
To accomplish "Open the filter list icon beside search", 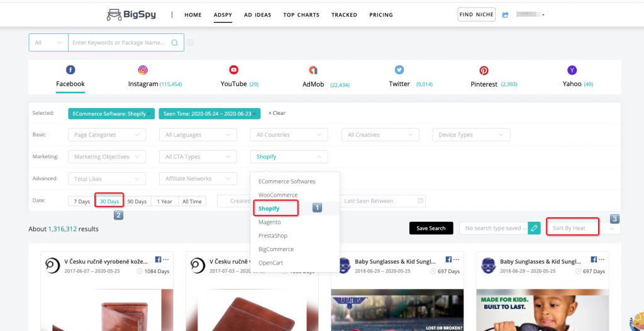I will point(190,43).
